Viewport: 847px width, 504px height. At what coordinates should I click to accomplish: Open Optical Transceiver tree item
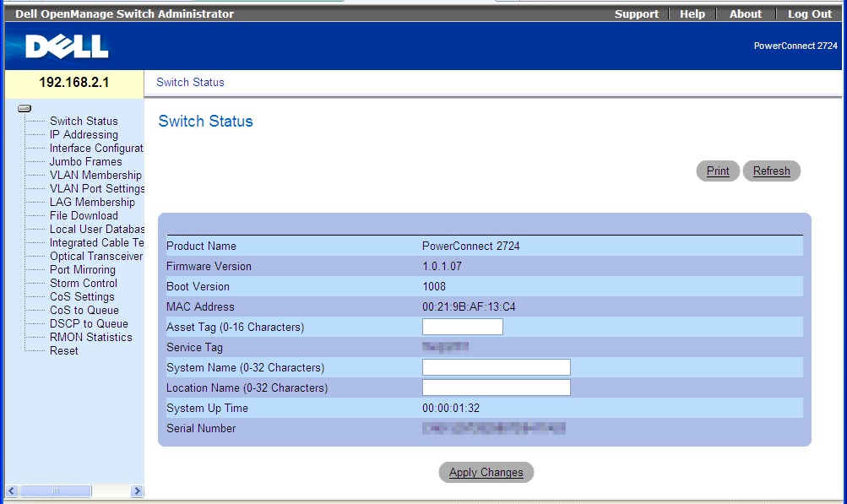96,256
